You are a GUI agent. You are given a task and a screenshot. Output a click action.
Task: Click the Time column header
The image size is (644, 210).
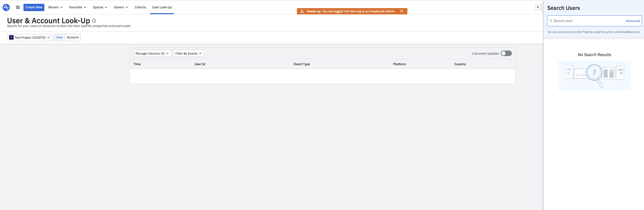(137, 64)
